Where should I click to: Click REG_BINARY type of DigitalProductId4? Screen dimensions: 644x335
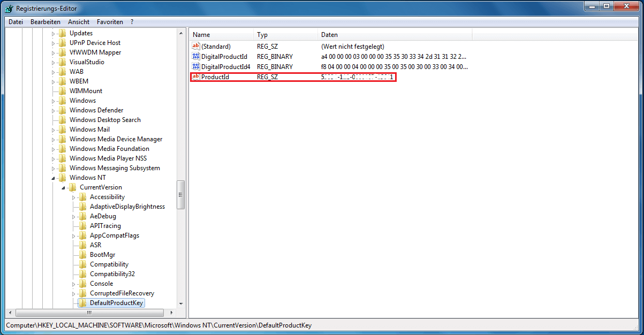pyautogui.click(x=275, y=66)
